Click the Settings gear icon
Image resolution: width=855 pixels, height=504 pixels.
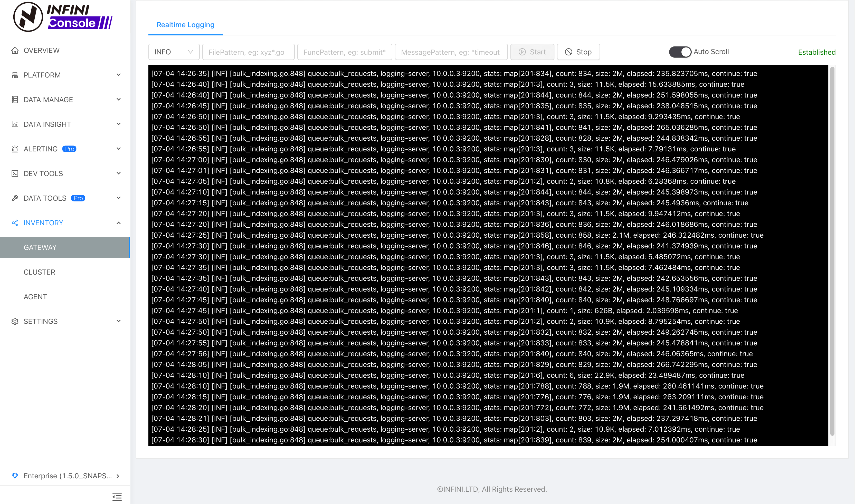point(15,321)
